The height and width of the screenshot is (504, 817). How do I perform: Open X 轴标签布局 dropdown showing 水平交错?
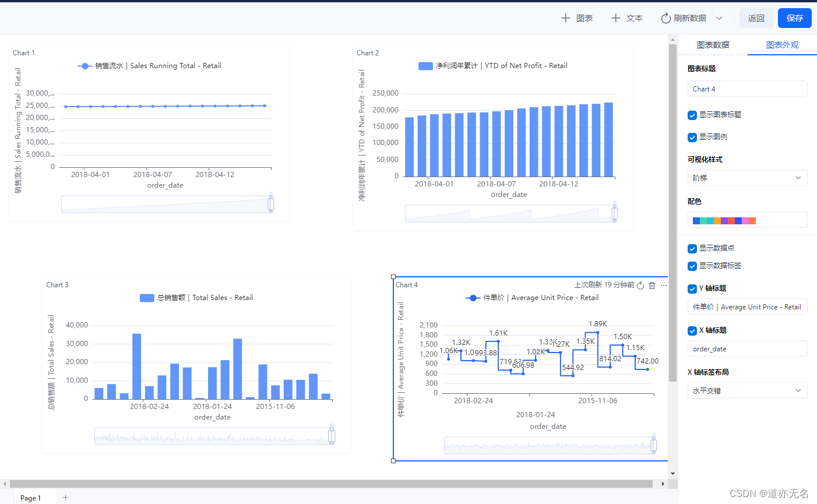click(x=747, y=390)
